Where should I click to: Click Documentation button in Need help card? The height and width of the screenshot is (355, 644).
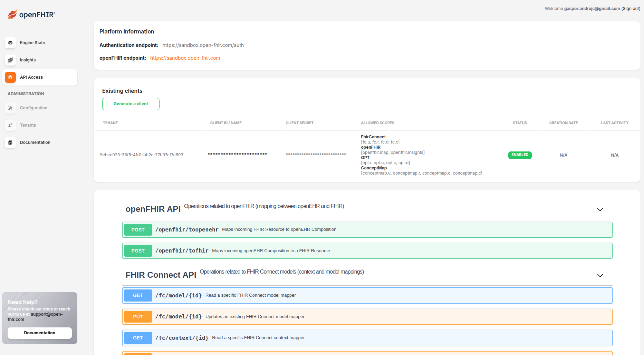click(40, 333)
